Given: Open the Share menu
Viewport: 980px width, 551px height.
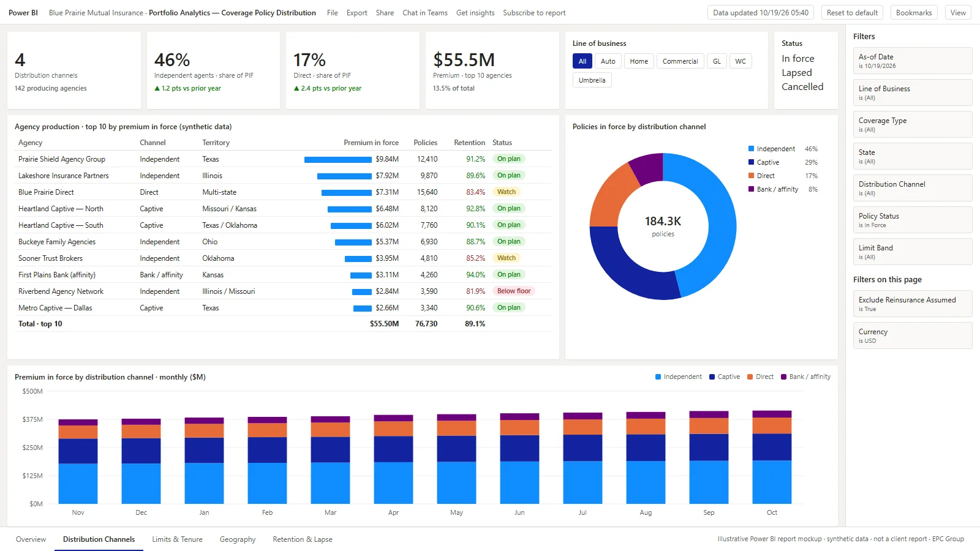Looking at the screenshot, I should pos(385,13).
